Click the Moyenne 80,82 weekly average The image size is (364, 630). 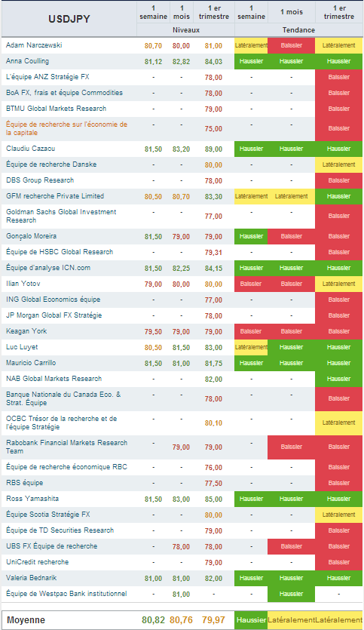153,620
